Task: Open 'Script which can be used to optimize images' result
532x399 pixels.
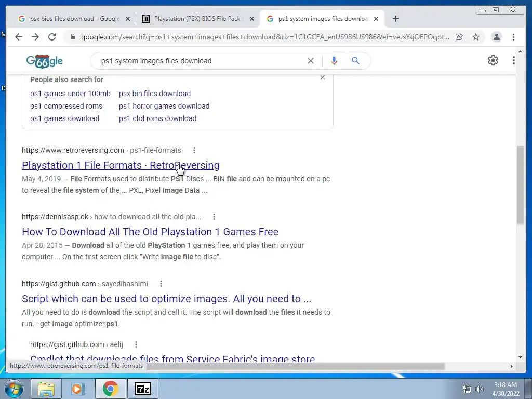Action: click(x=166, y=299)
